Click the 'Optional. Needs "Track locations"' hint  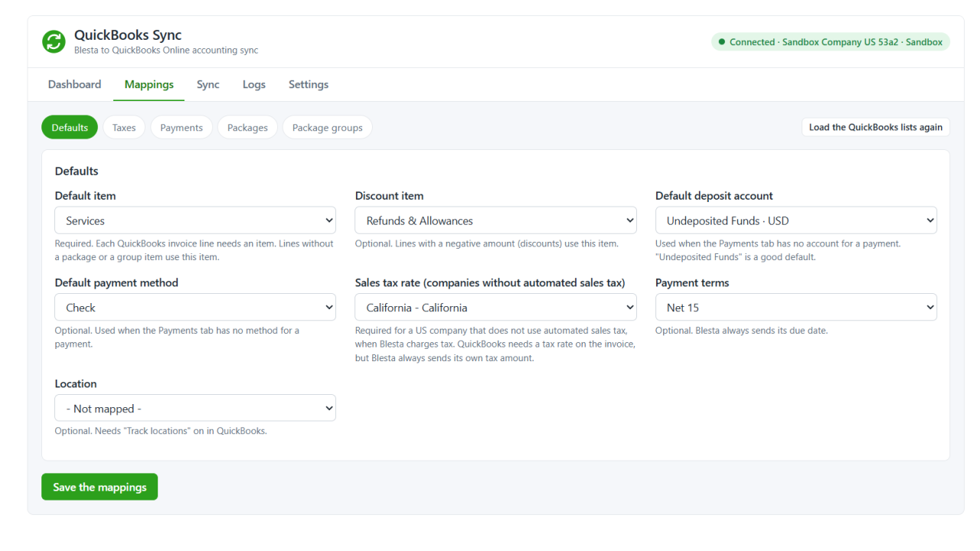point(161,431)
